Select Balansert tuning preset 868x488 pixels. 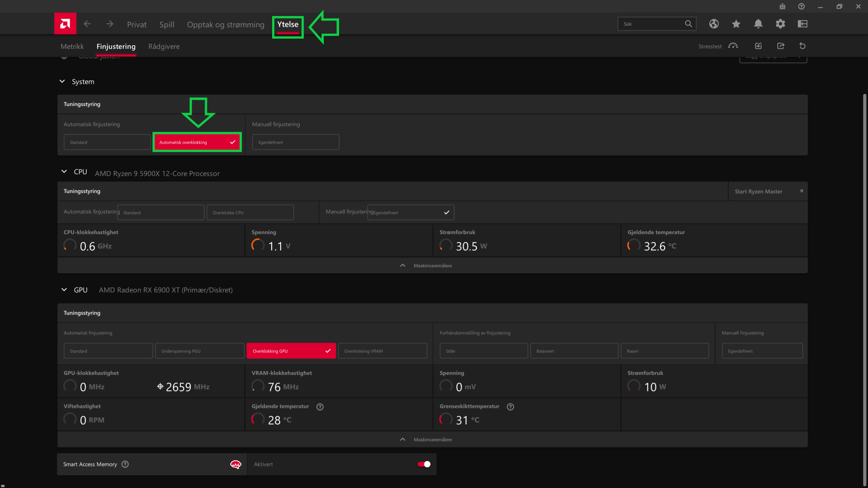(x=574, y=351)
